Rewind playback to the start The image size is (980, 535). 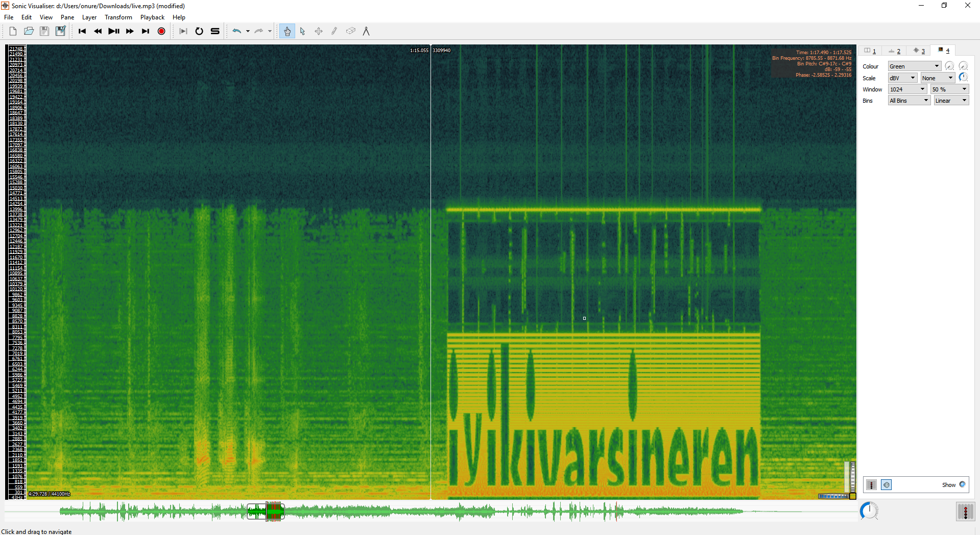tap(82, 31)
